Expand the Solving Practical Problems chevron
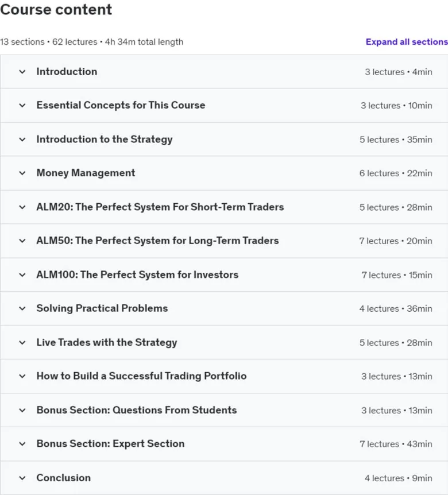The image size is (448, 495). coord(22,308)
